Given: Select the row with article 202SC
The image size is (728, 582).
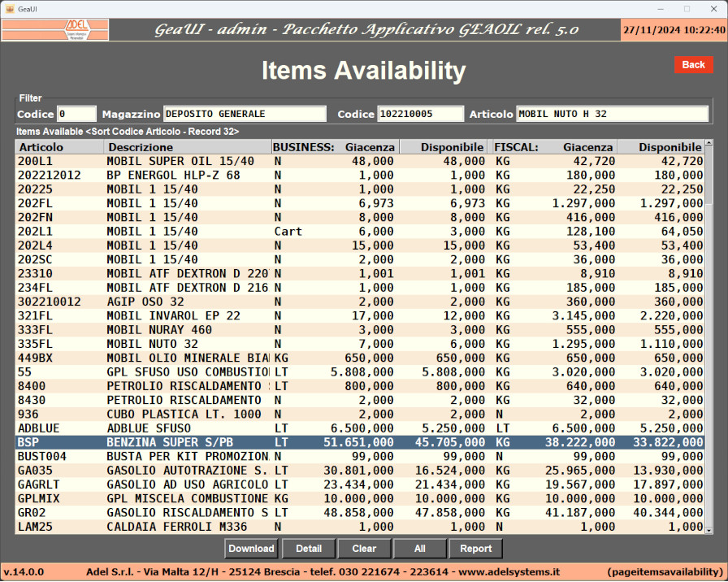Looking at the screenshot, I should pyautogui.click(x=360, y=259).
